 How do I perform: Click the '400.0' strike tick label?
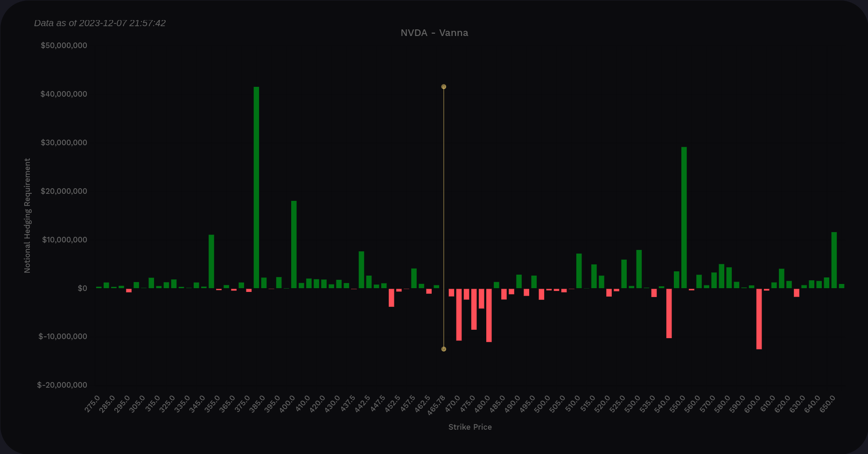click(287, 404)
